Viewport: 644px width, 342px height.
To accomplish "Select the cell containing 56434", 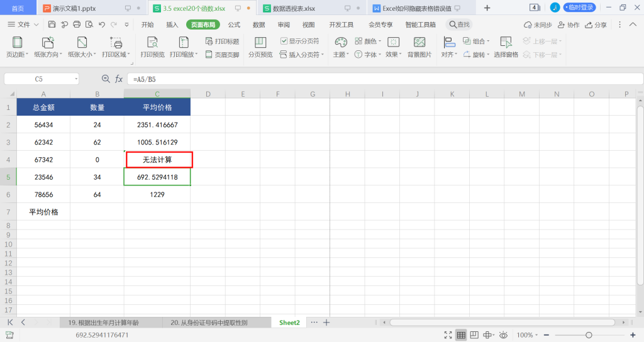I will (x=43, y=125).
